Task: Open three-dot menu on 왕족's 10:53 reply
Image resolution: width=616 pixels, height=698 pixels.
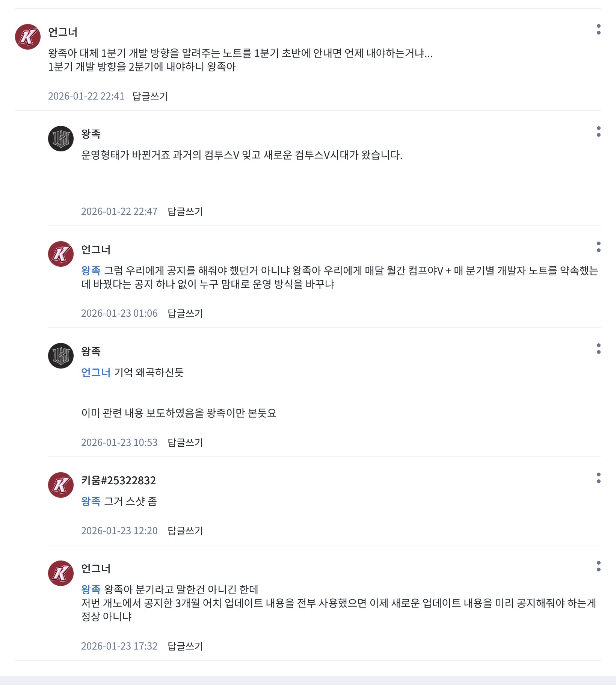Action: (598, 349)
